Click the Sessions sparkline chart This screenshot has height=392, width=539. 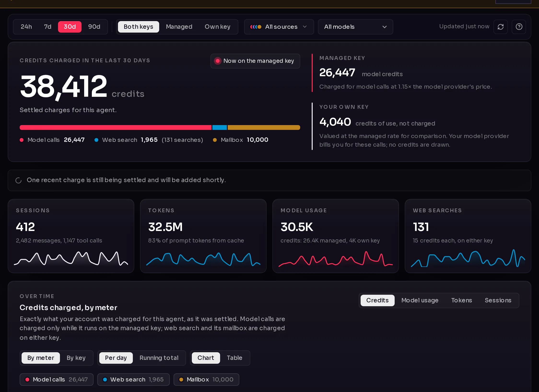[71, 258]
